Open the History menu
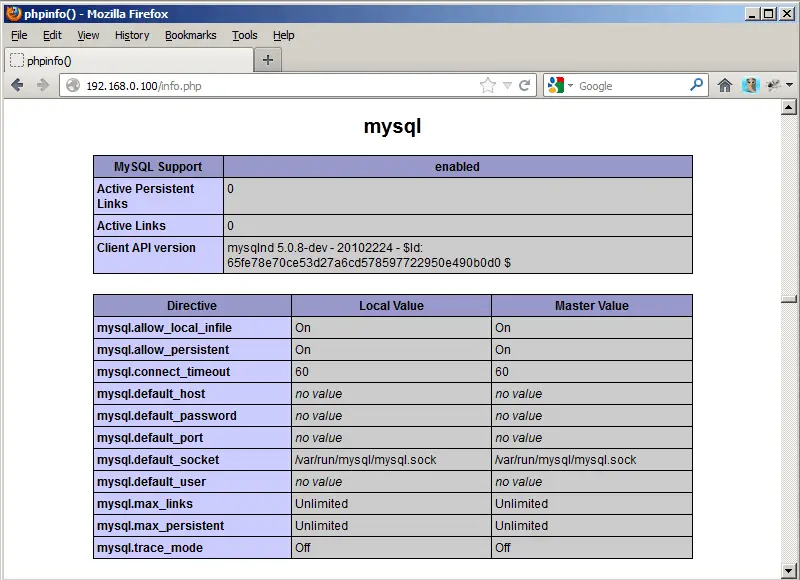800x580 pixels. click(132, 35)
